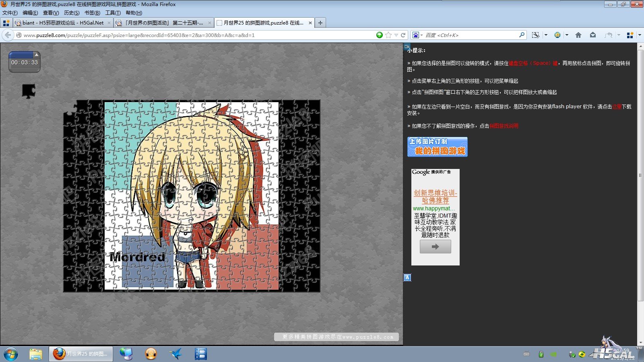The height and width of the screenshot is (362, 644).
Task: Click the green go arrow in address bar
Action: [379, 35]
